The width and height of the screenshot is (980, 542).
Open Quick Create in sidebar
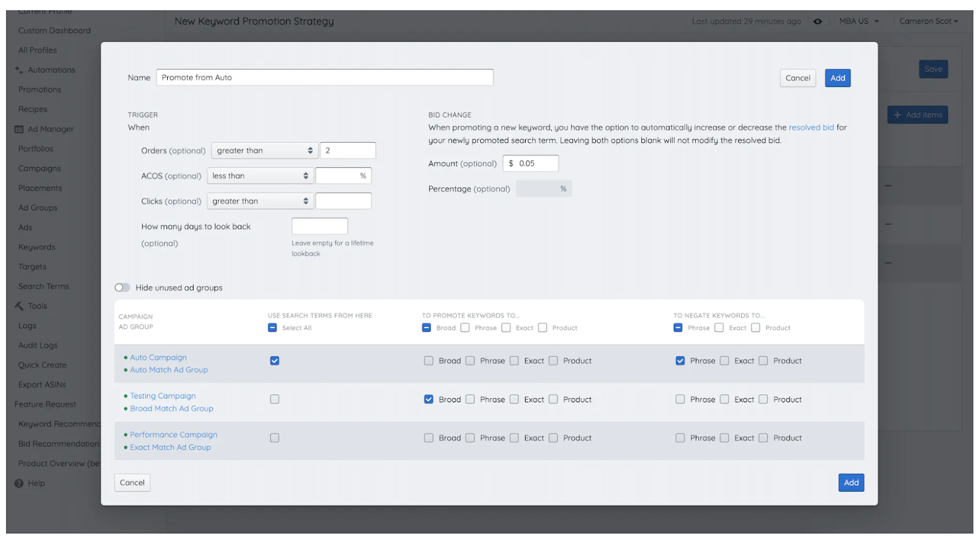pyautogui.click(x=42, y=365)
